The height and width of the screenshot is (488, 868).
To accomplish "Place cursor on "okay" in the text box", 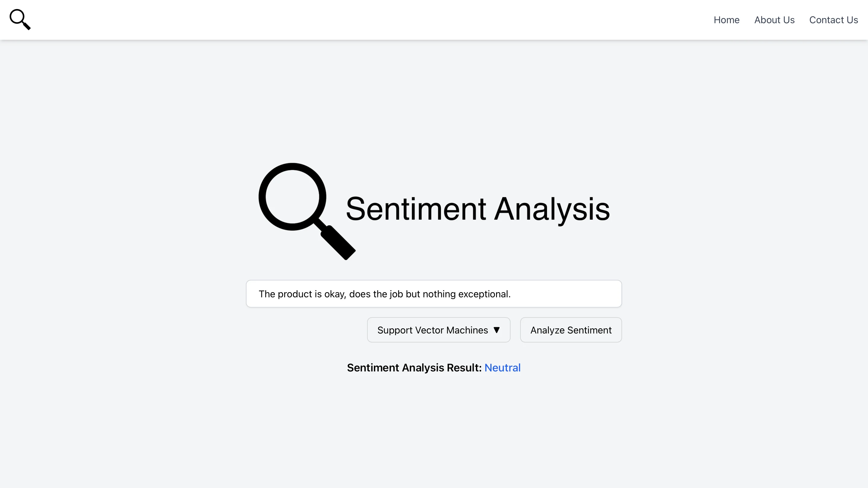I will click(x=335, y=294).
